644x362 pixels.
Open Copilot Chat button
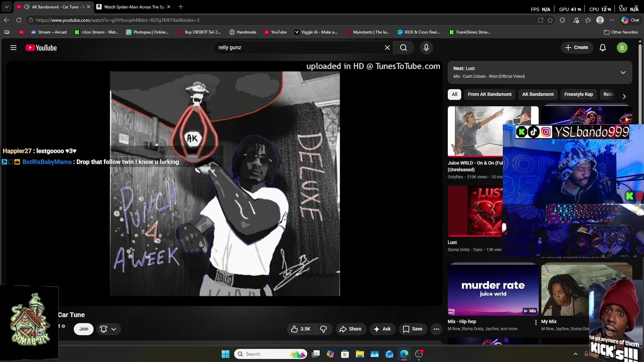(x=631, y=20)
